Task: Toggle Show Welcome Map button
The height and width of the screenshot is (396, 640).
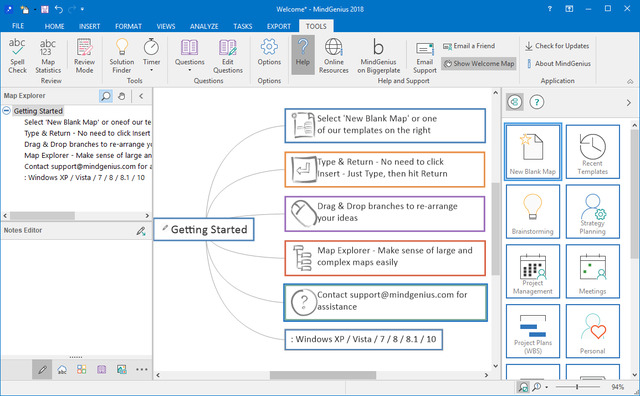Action: coord(479,64)
